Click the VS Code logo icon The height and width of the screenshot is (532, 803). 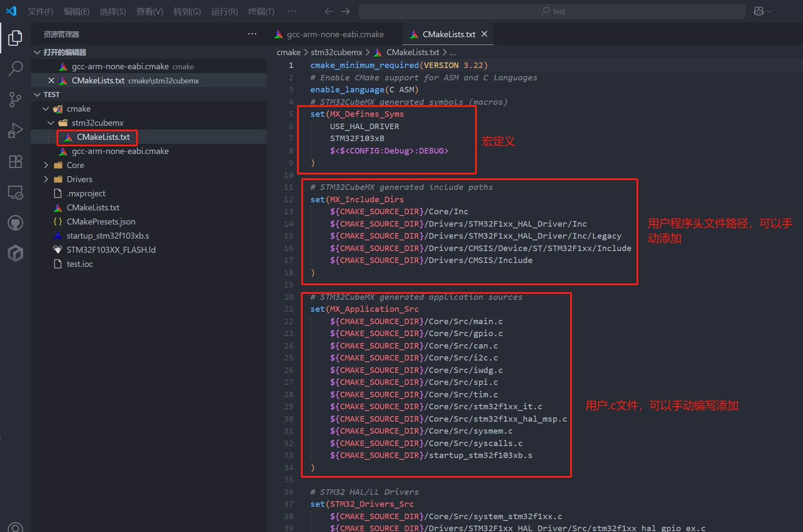[x=11, y=11]
